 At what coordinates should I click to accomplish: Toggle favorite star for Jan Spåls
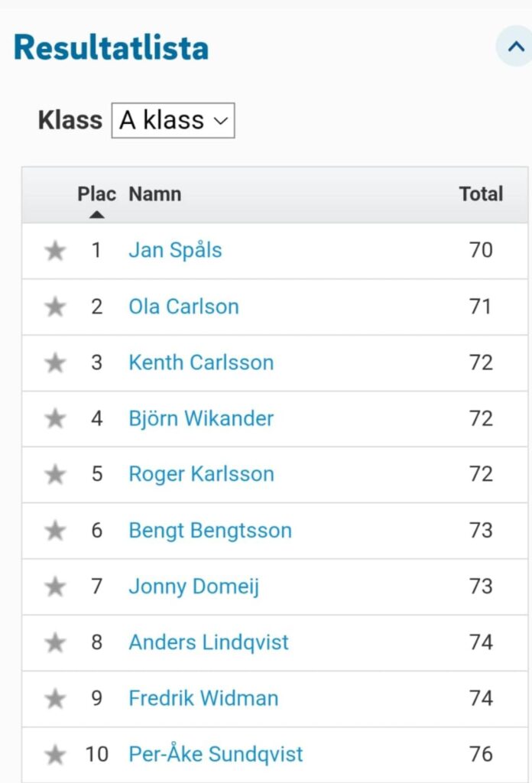55,251
